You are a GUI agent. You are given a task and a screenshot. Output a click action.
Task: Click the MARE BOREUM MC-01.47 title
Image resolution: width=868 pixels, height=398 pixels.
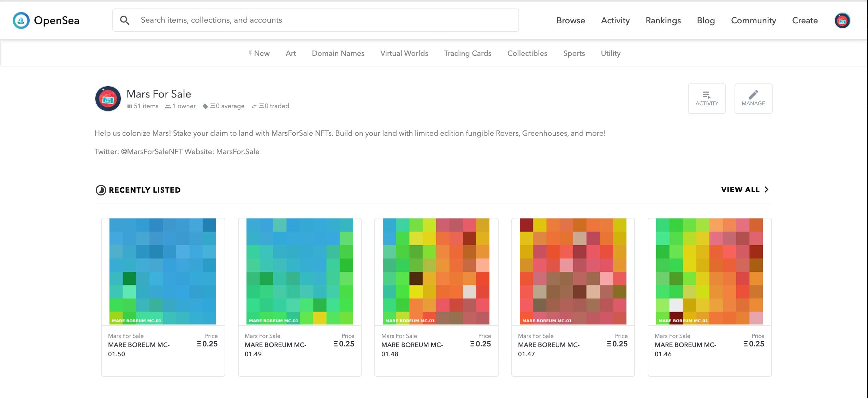[x=549, y=349]
